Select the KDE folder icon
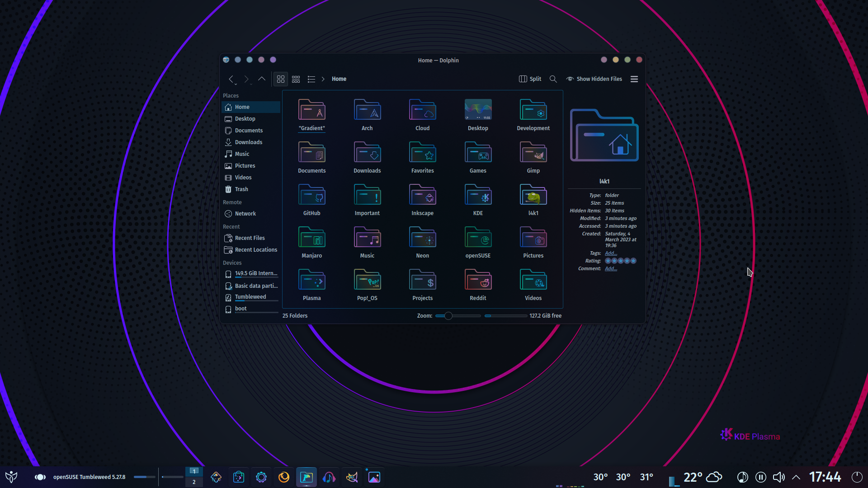The image size is (868, 488). pos(478,195)
